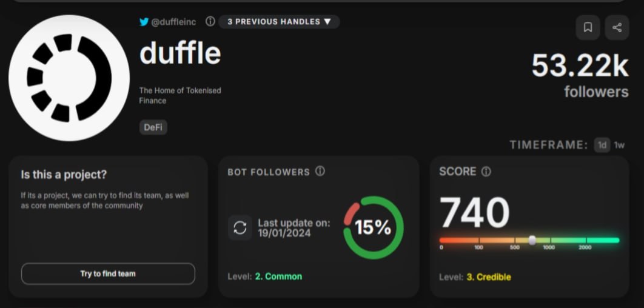Image resolution: width=644 pixels, height=308 pixels.
Task: Show info about Score
Action: coord(486,172)
